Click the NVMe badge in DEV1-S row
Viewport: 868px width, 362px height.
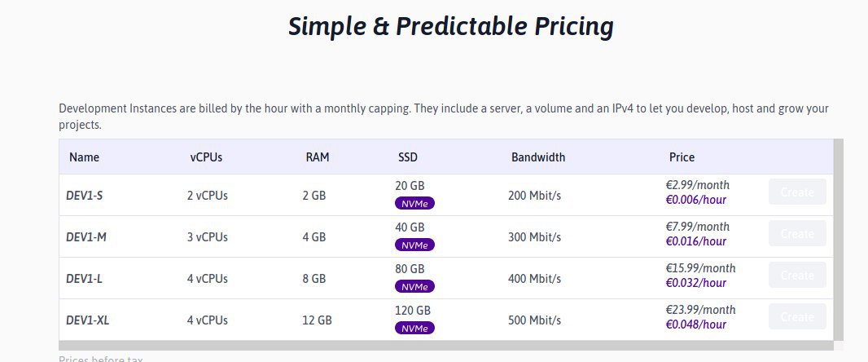pos(414,204)
